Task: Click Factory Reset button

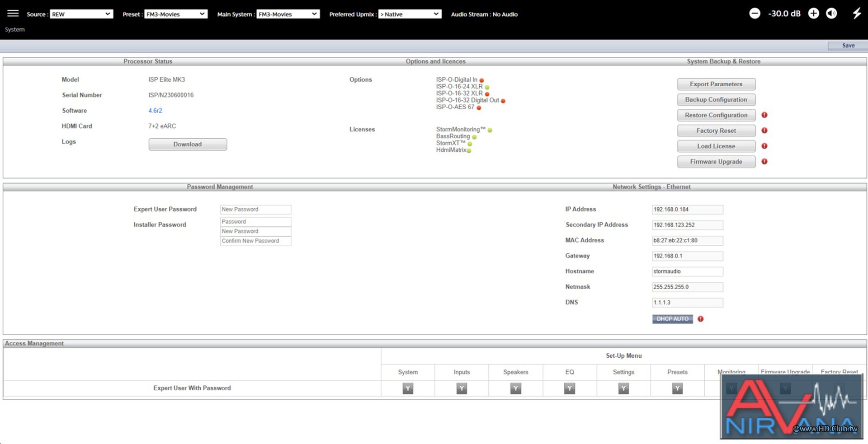Action: [x=716, y=131]
